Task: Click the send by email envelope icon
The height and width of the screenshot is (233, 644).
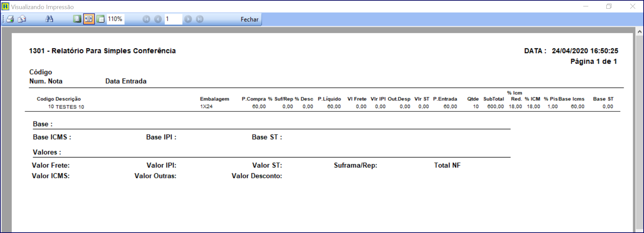Action: coord(22,19)
